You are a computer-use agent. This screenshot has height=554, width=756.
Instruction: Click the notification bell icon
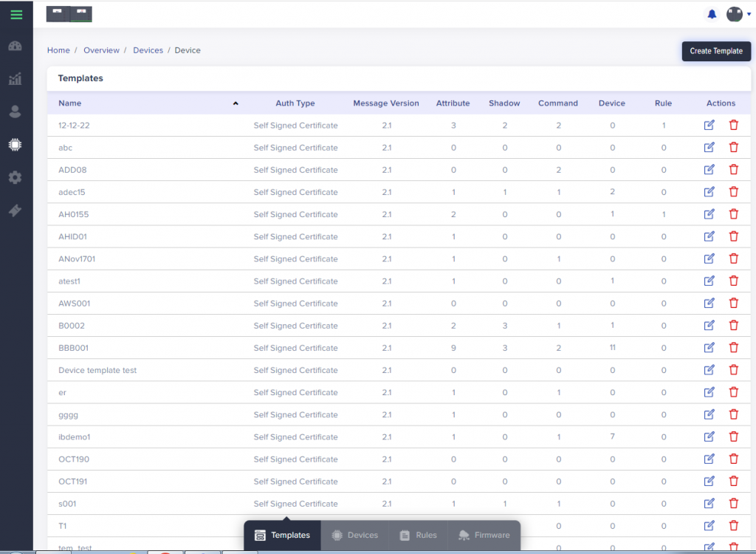(712, 14)
